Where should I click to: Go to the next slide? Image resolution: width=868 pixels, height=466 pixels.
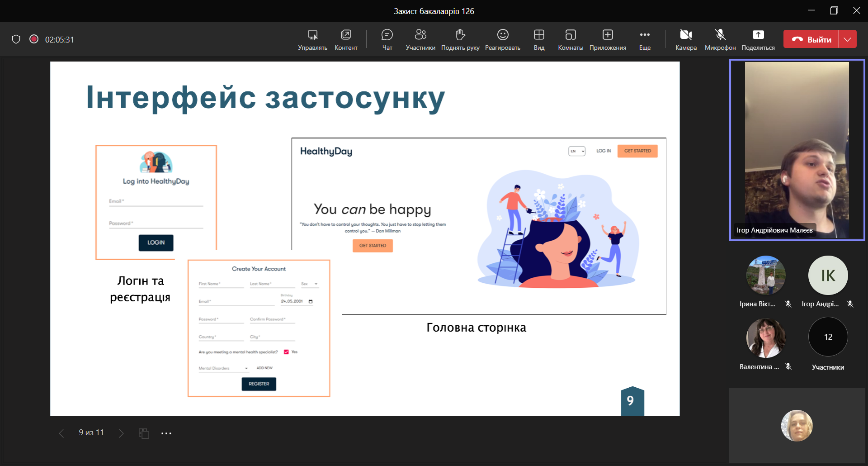click(121, 433)
